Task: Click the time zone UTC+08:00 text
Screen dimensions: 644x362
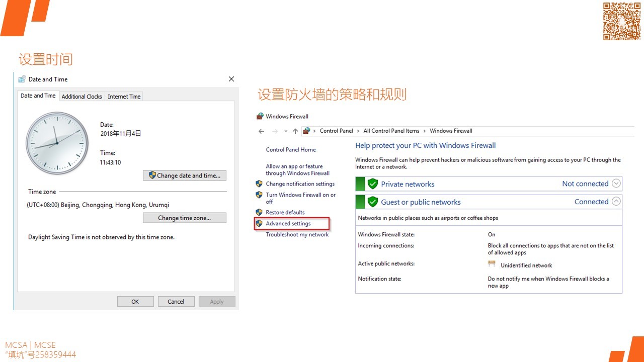Action: [98, 205]
